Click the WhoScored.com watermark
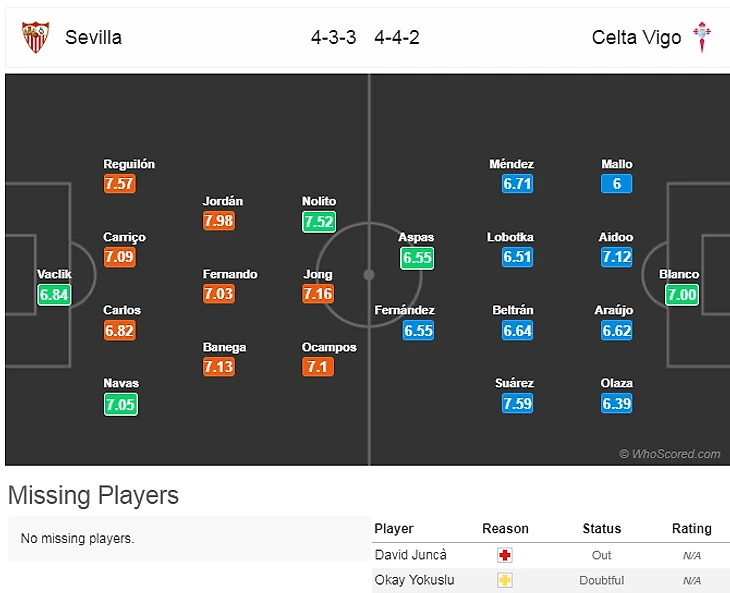This screenshot has height=593, width=730. point(669,454)
